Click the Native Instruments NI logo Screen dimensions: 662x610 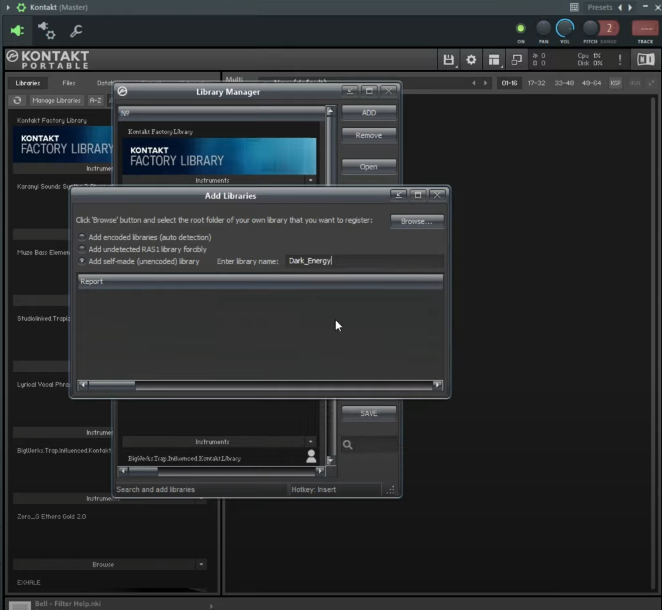[646, 60]
